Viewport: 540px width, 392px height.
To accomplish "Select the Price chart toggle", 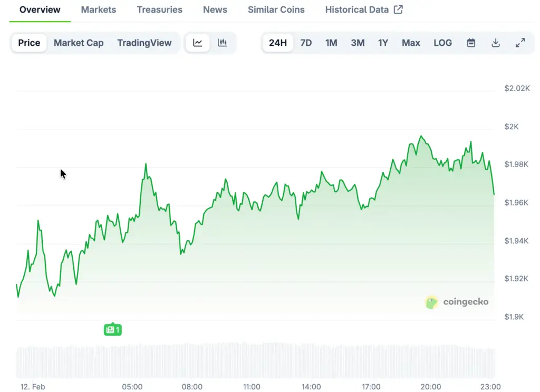I will (x=29, y=43).
